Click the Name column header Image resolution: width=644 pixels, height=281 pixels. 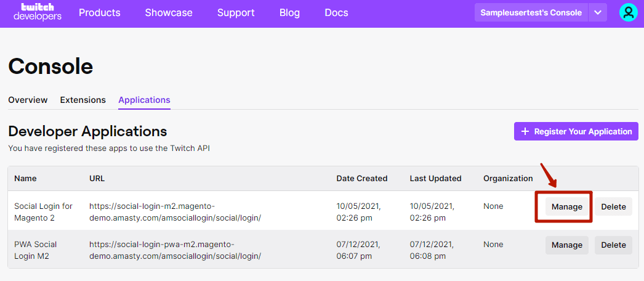tap(25, 179)
